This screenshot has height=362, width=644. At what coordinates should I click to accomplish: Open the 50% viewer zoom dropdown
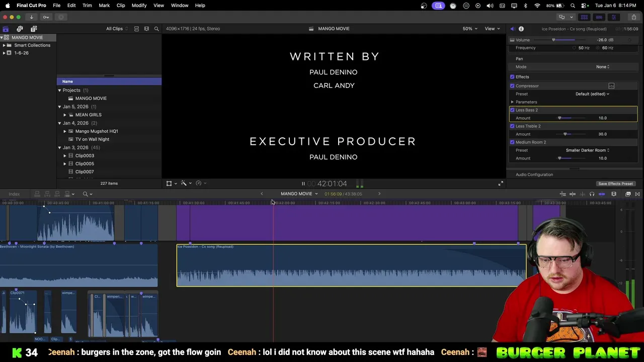(470, 29)
